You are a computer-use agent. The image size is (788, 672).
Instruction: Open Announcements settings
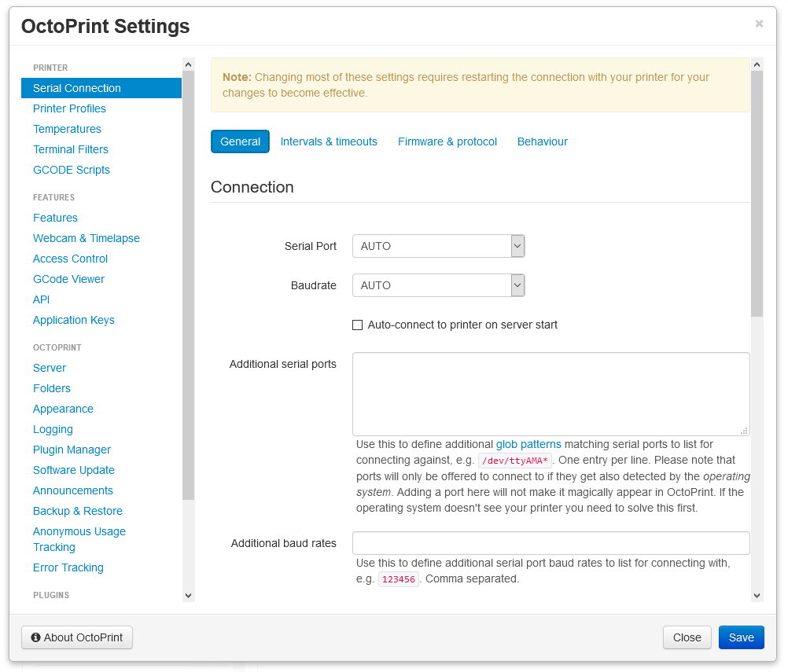click(73, 490)
